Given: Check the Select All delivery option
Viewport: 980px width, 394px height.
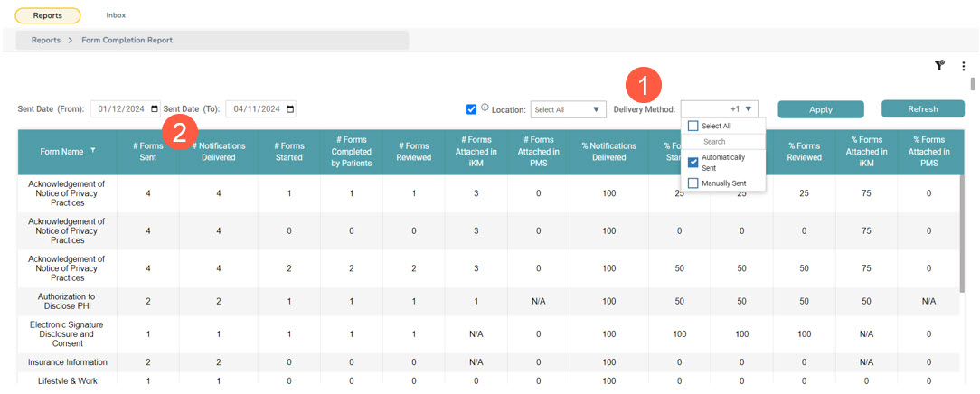Looking at the screenshot, I should point(693,126).
